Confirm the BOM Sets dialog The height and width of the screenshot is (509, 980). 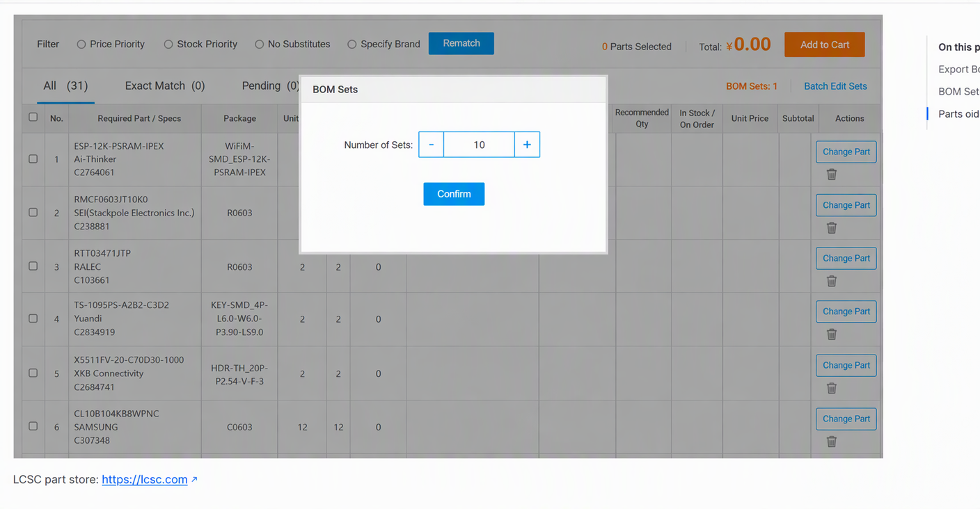coord(454,194)
